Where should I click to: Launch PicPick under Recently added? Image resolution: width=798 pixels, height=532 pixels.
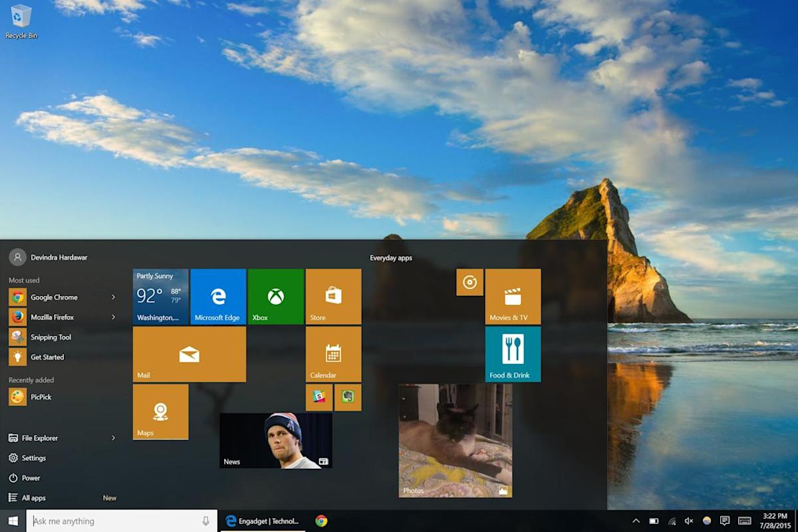40,397
